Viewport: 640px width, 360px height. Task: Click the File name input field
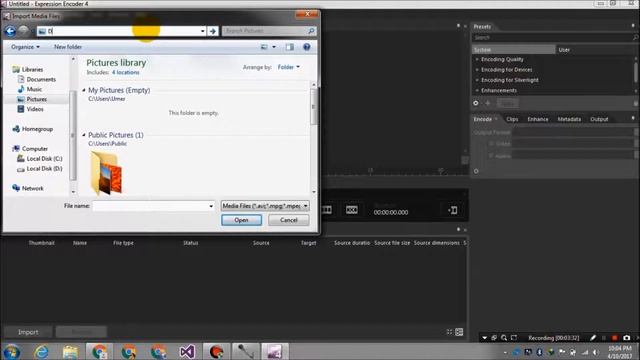(x=150, y=206)
